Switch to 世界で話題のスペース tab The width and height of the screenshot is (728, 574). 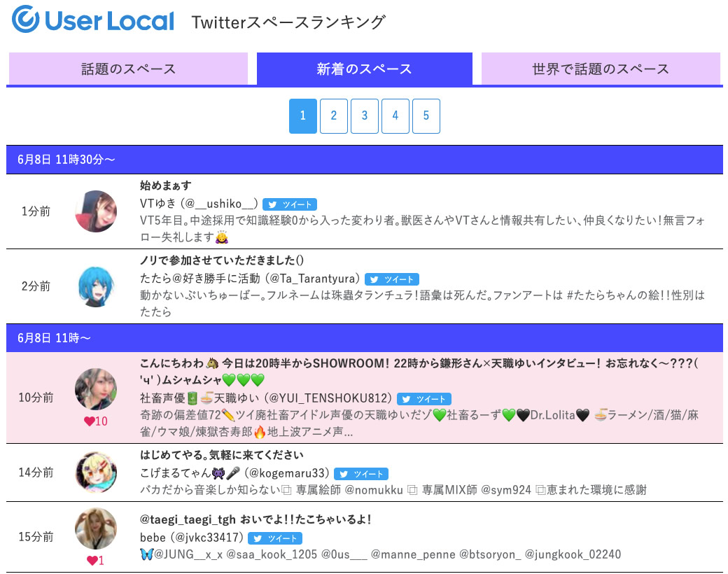tap(601, 69)
